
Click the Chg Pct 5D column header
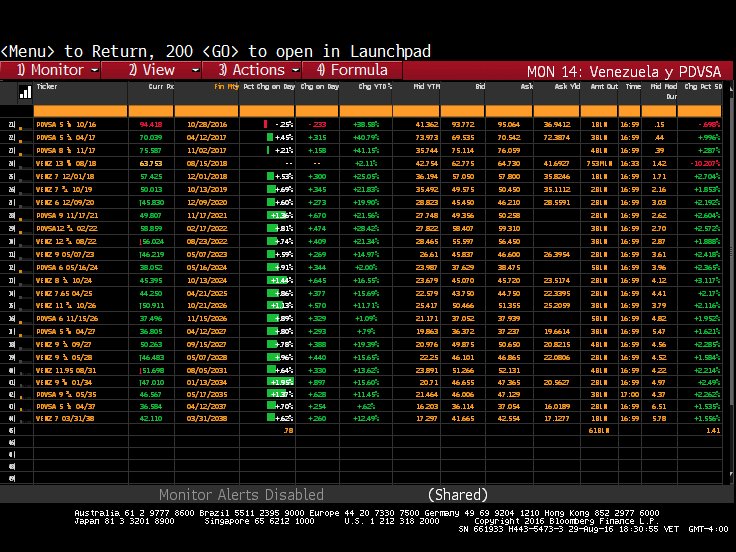703,86
